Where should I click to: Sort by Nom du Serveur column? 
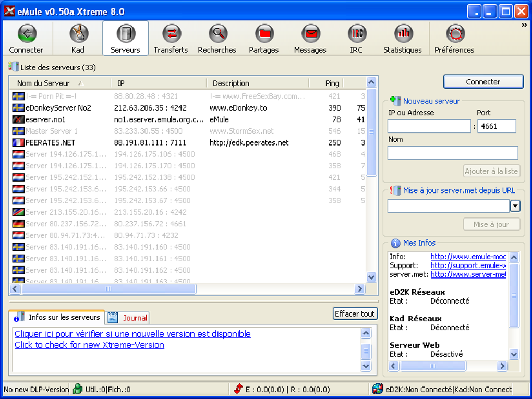coord(60,83)
